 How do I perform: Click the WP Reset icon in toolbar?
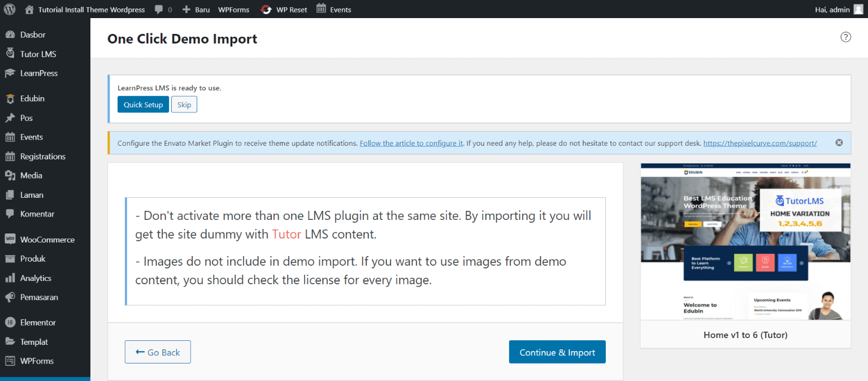266,10
